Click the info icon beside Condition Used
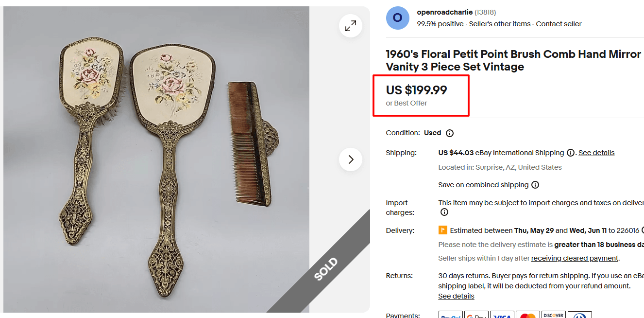 449,133
